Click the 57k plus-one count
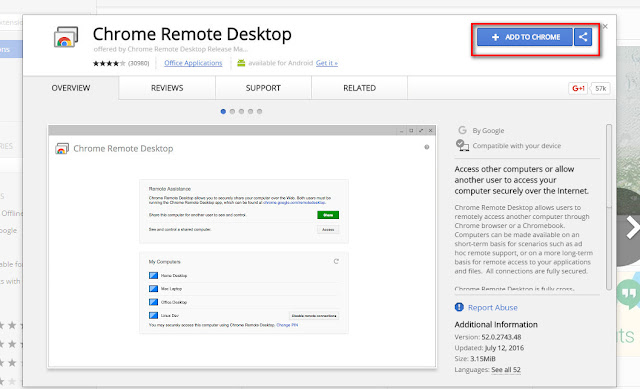This screenshot has height=389, width=640. [x=600, y=88]
